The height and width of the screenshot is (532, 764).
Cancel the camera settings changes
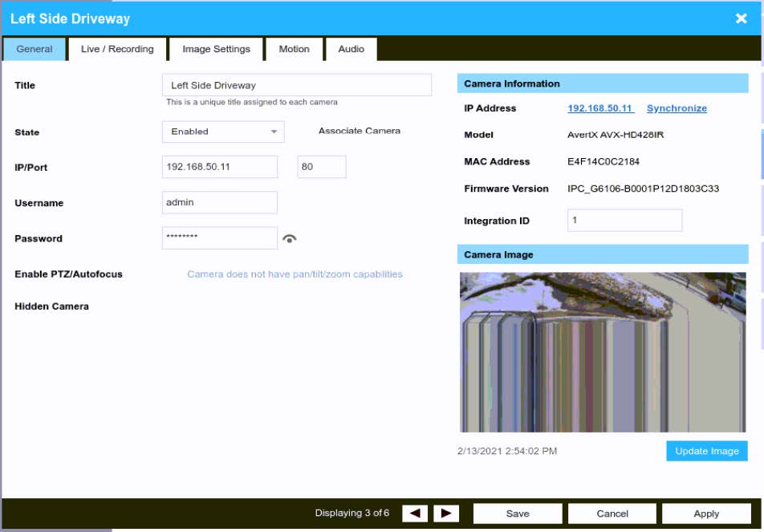(612, 514)
